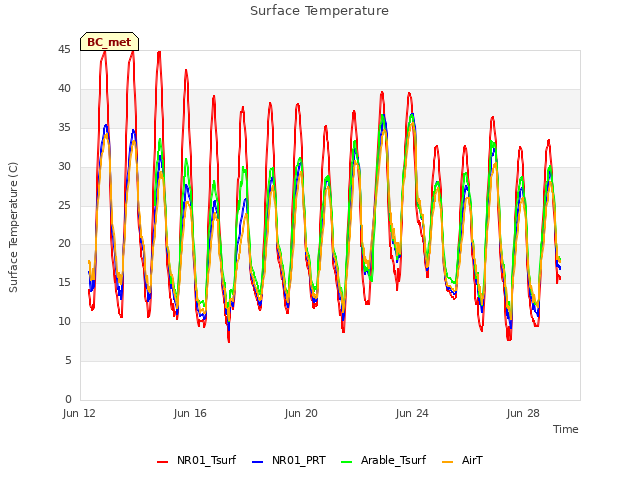Toggle the AirT legend entry

coord(462,460)
